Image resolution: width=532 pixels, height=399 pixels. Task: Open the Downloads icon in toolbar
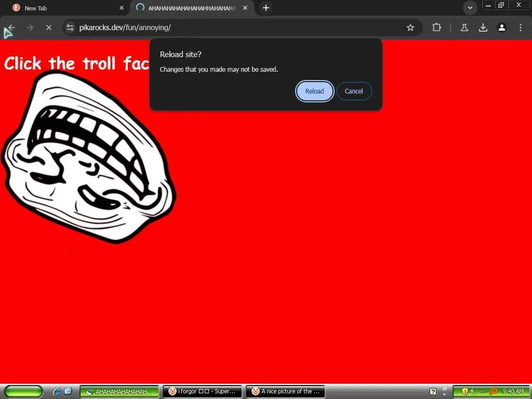(x=483, y=28)
